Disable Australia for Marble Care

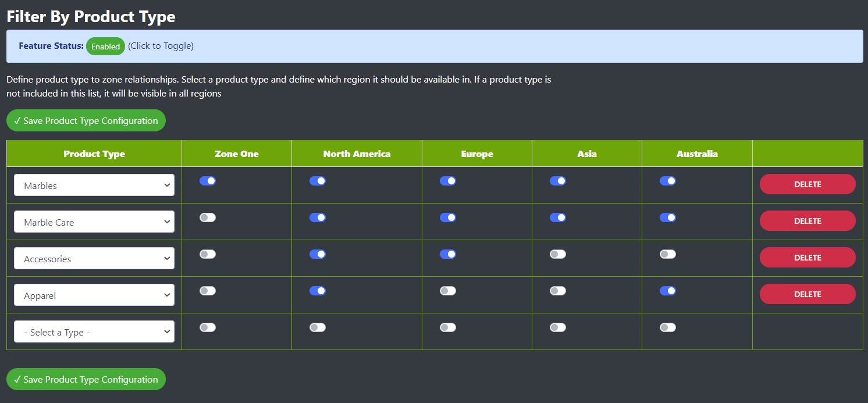pos(668,217)
